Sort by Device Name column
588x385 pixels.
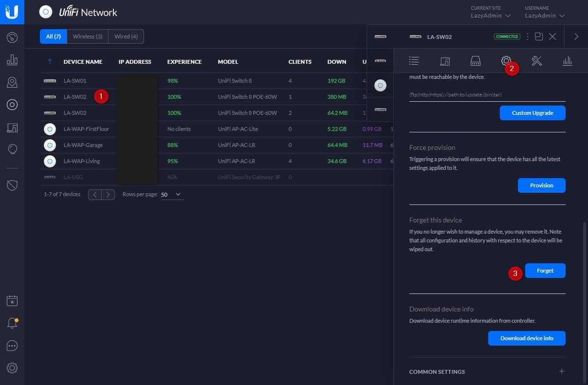(83, 62)
